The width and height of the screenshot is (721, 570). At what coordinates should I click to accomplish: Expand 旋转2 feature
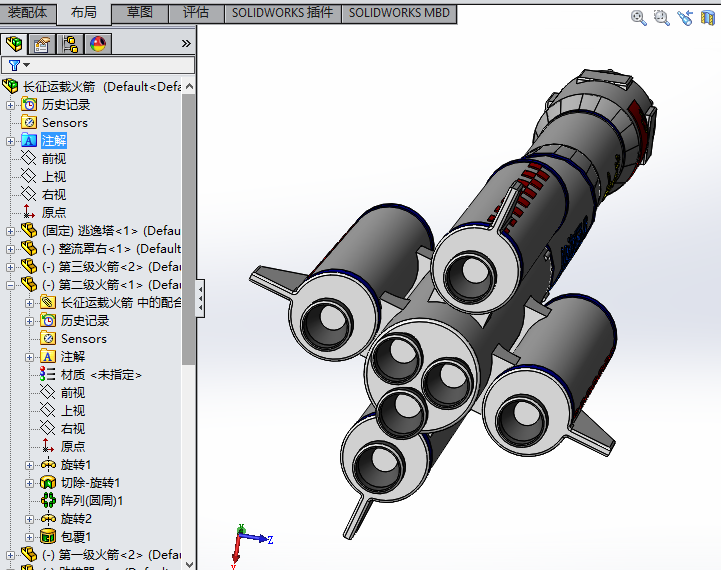point(29,519)
